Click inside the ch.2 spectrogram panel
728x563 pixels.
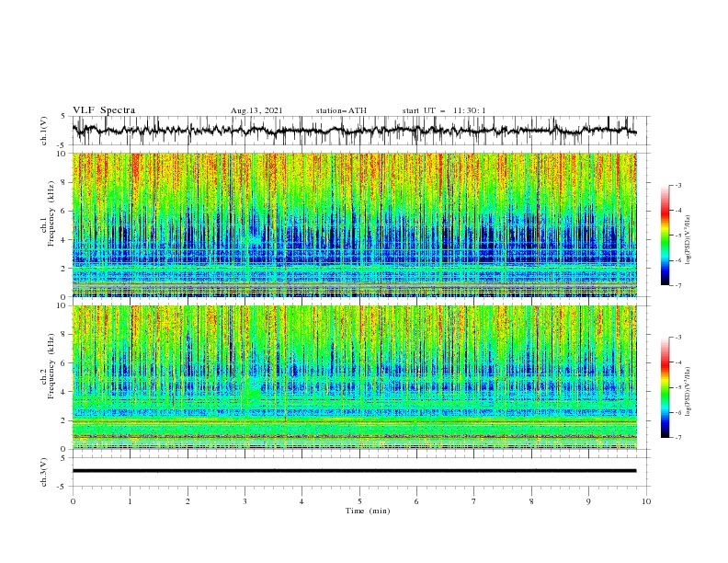[x=354, y=377]
